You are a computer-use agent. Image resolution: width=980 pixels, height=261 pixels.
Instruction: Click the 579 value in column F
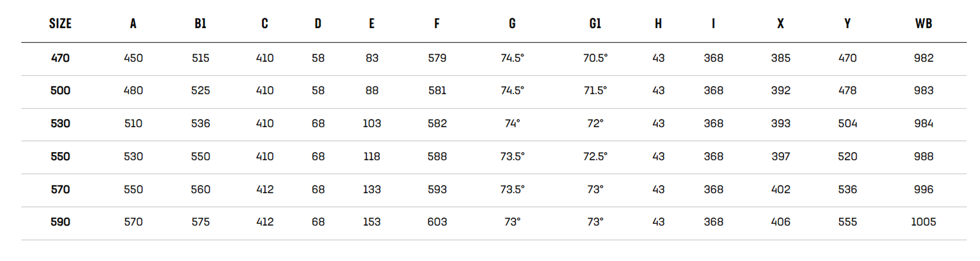pyautogui.click(x=437, y=58)
